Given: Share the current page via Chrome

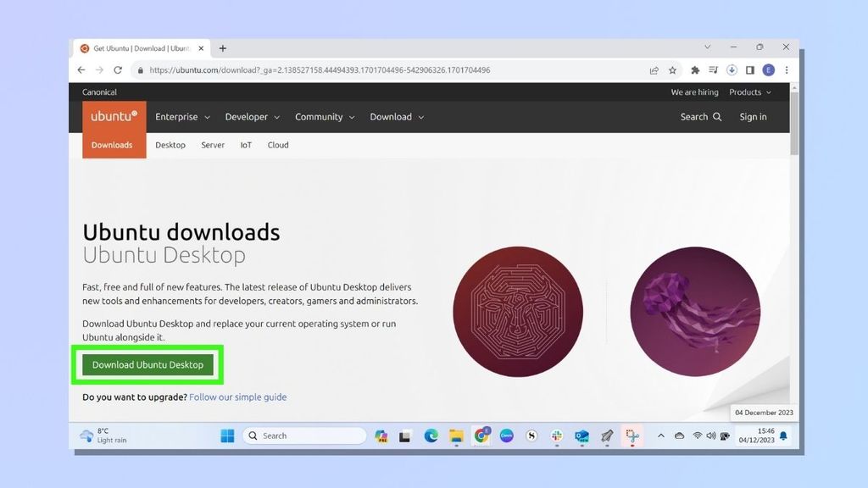Looking at the screenshot, I should 654,70.
